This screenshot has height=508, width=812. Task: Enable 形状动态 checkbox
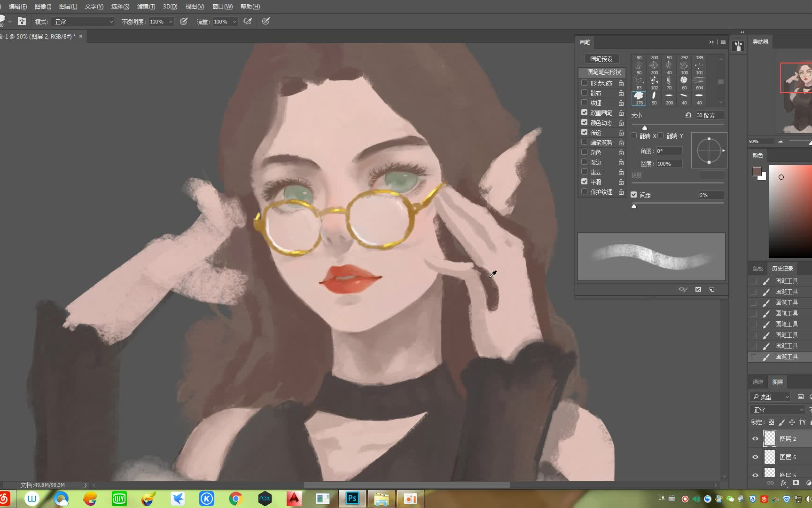(584, 83)
